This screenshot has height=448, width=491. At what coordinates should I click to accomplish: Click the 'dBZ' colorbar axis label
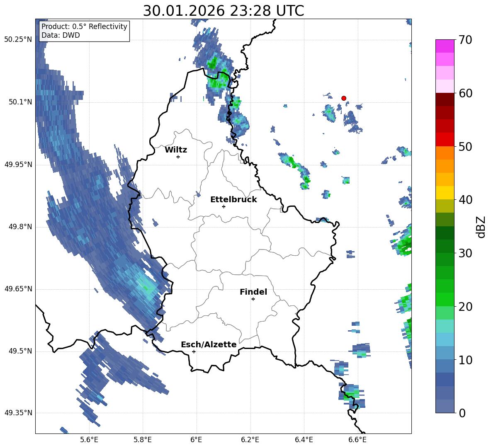coord(481,227)
